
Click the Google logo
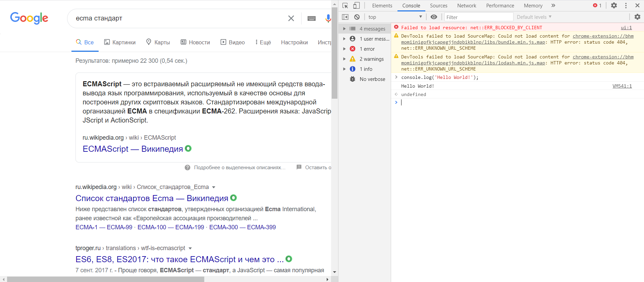pyautogui.click(x=29, y=18)
